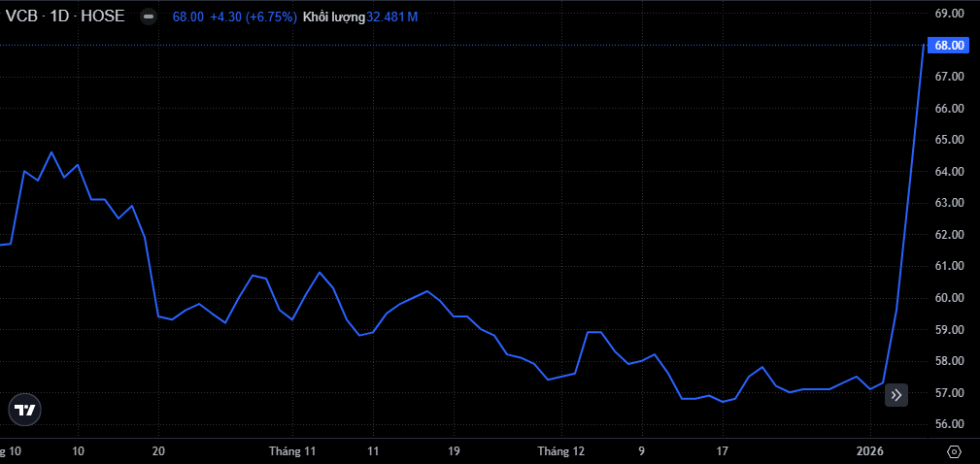980x464 pixels.
Task: Click the 19 date label on time axis
Action: tap(454, 451)
